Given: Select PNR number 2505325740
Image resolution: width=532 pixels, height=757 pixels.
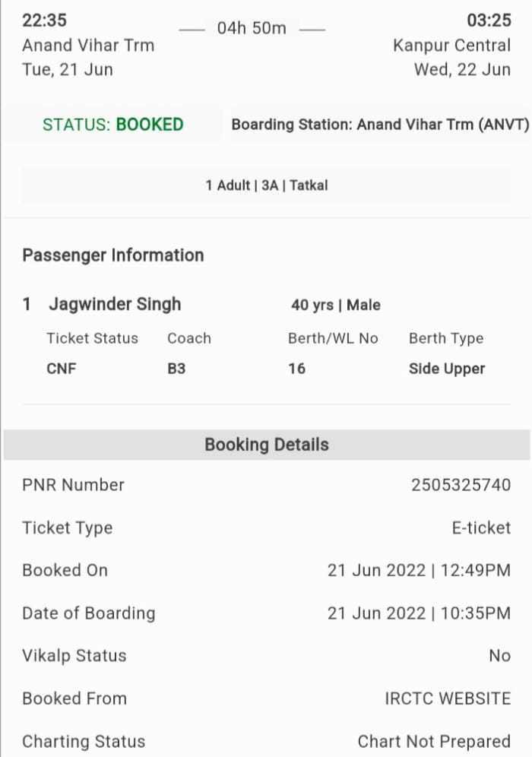Looking at the screenshot, I should (x=461, y=485).
